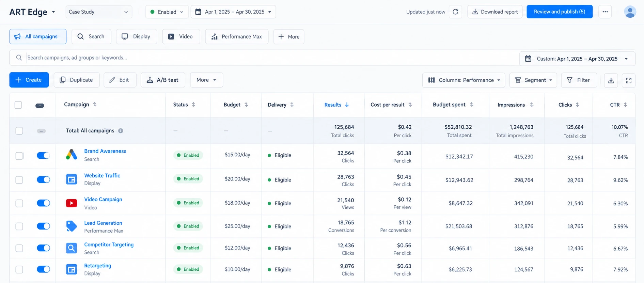Click the download table icon button

pos(611,80)
